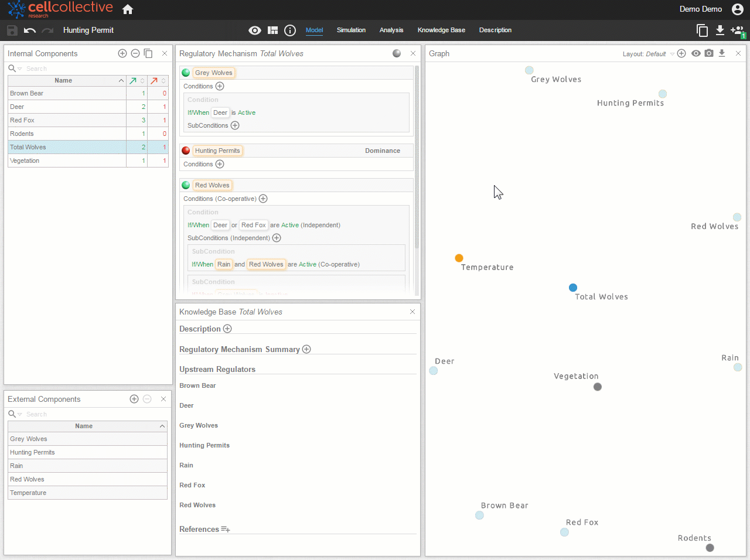
Task: Copy the model with the top toolbar copy icon
Action: 702,30
